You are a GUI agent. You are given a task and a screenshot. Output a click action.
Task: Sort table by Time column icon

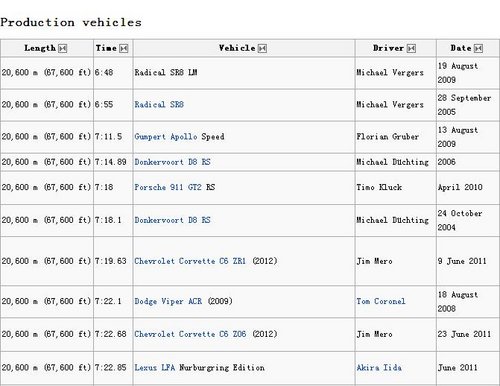[124, 49]
